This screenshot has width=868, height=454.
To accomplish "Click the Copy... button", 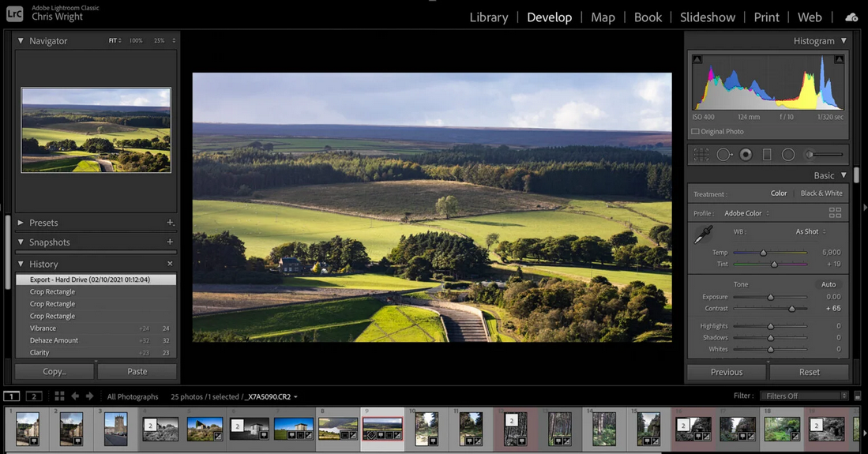I will (54, 372).
